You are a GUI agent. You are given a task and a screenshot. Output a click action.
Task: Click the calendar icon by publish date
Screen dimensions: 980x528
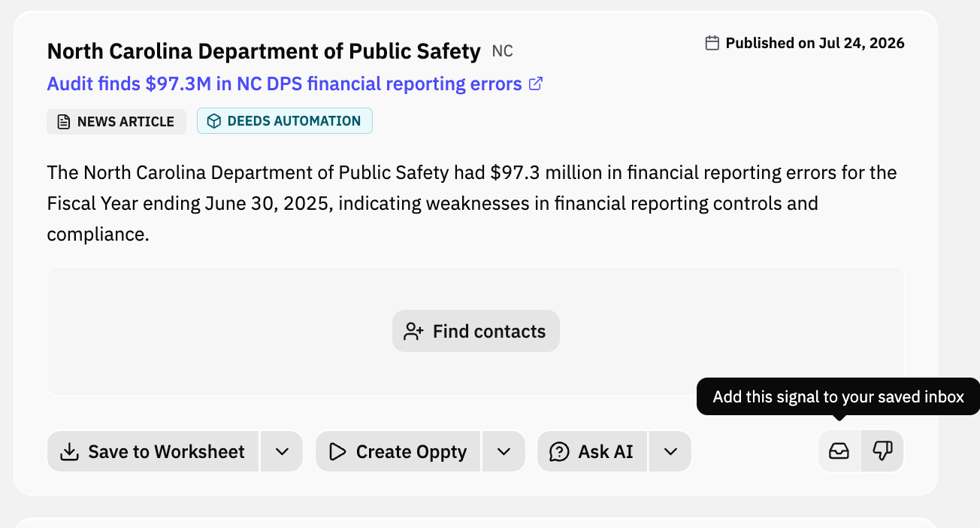point(712,43)
